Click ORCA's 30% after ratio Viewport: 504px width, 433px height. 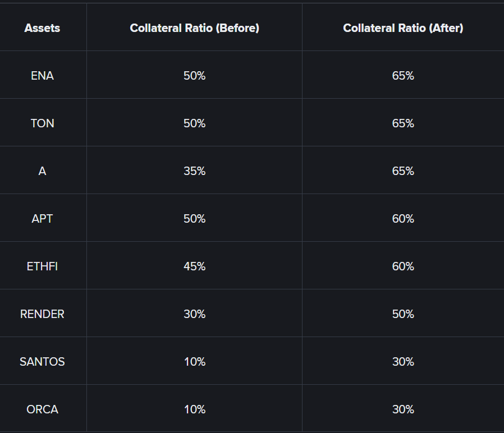[x=402, y=409]
